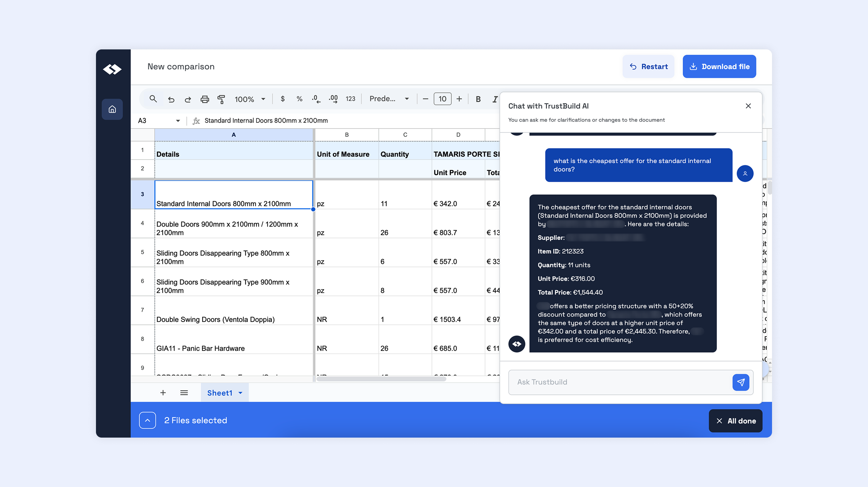Toggle bold formatting
Image resolution: width=868 pixels, height=487 pixels.
click(478, 99)
